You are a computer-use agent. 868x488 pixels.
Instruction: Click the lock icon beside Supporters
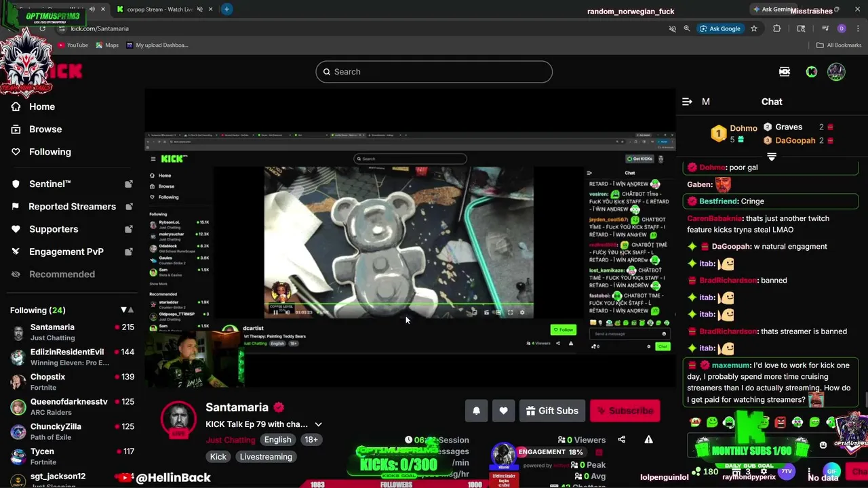point(129,229)
